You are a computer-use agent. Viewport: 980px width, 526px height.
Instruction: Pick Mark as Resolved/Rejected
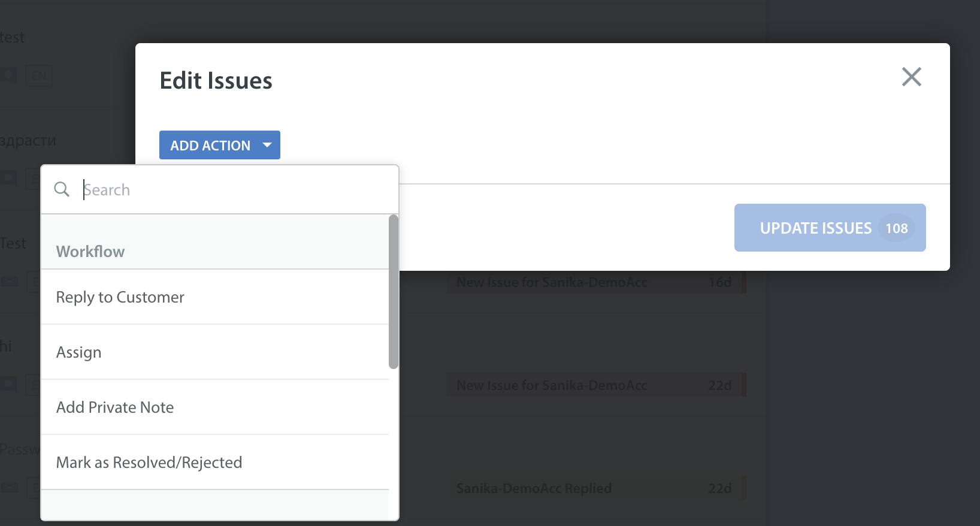(x=215, y=462)
